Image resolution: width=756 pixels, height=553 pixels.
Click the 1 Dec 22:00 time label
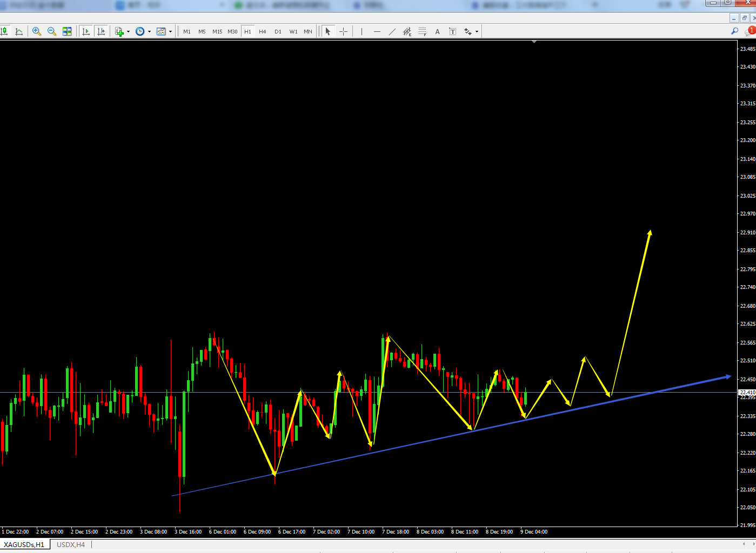(x=15, y=532)
